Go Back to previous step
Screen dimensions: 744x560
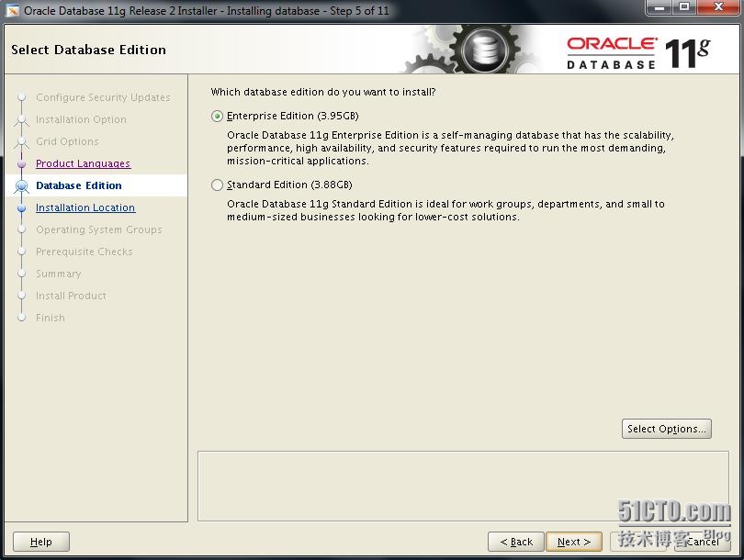tap(516, 542)
